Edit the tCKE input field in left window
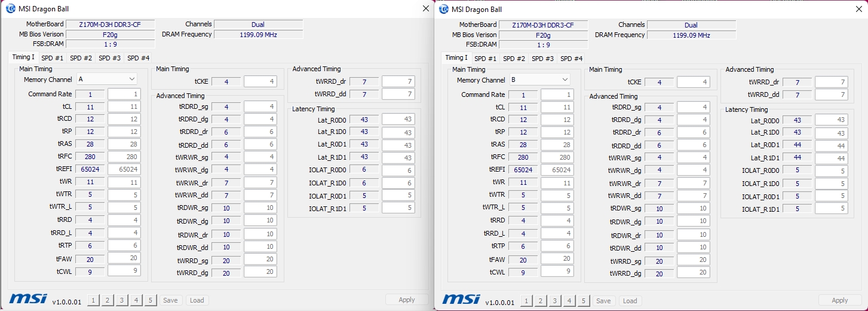Screen dimensions: 868x311 pos(260,81)
